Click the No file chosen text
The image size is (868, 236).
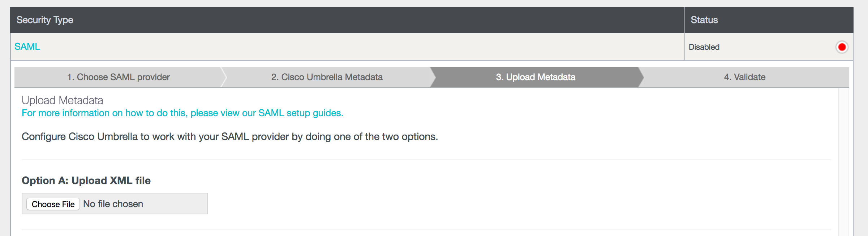(x=113, y=204)
